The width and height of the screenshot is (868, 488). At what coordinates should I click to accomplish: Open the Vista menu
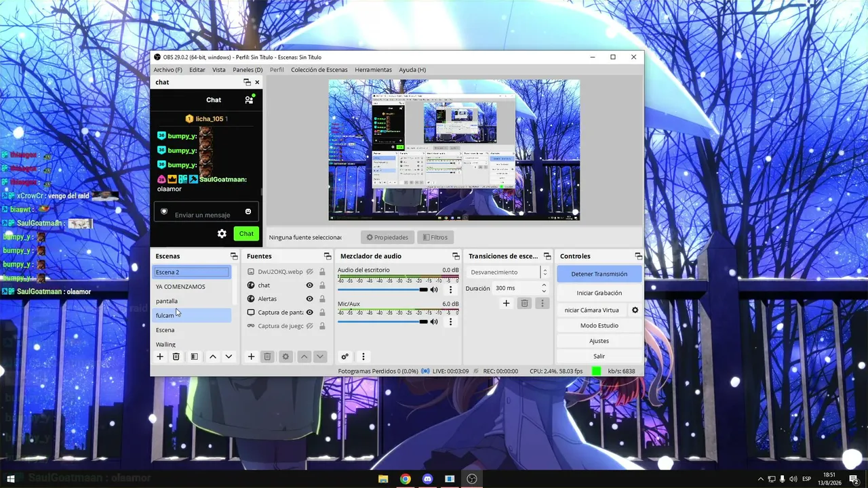pyautogui.click(x=219, y=70)
